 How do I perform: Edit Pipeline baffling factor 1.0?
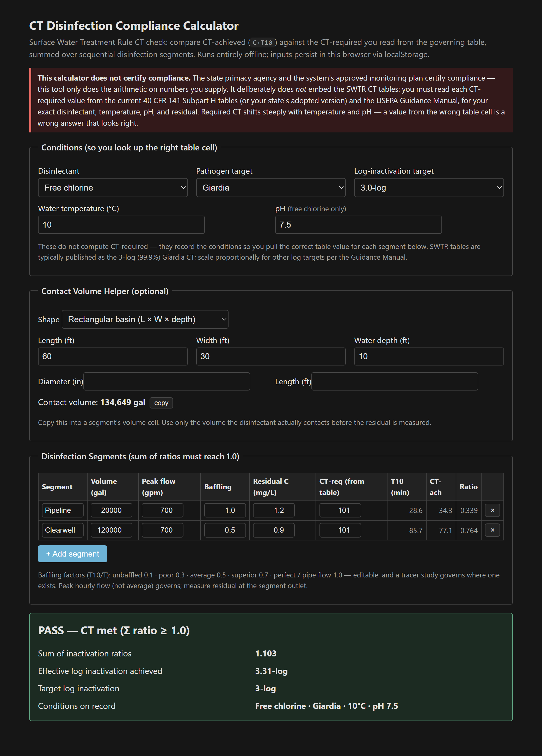[225, 510]
